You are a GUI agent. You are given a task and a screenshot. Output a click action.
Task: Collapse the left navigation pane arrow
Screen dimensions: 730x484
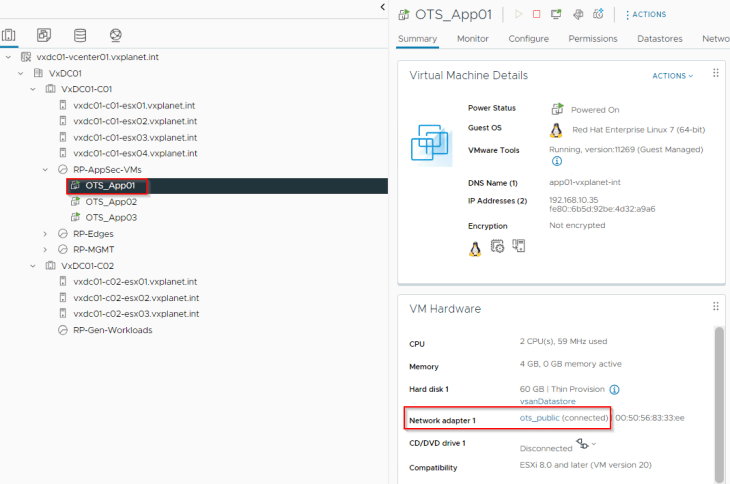[x=383, y=7]
